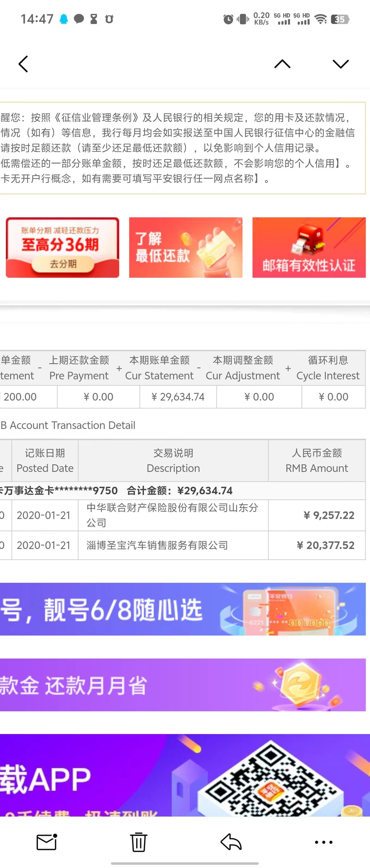This screenshot has width=370, height=868.
Task: Open 靓号6/8随心选 card banner
Action: [x=182, y=609]
